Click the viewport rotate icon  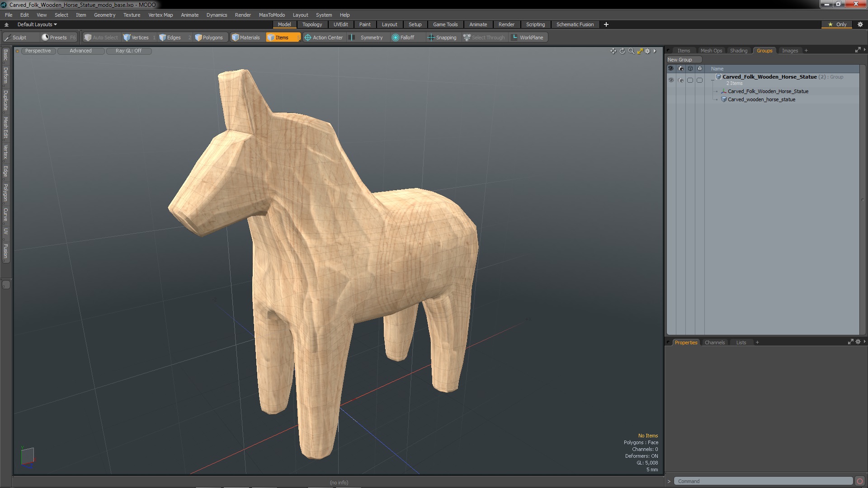tap(622, 51)
